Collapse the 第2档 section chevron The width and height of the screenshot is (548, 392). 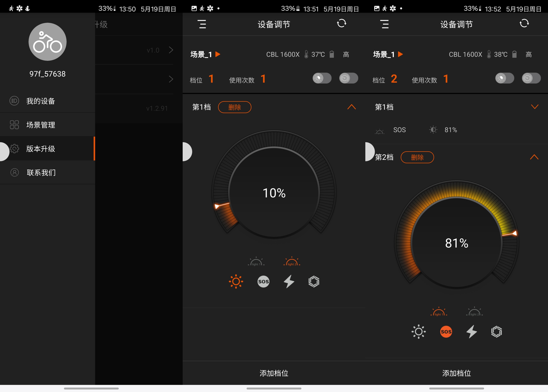click(534, 157)
